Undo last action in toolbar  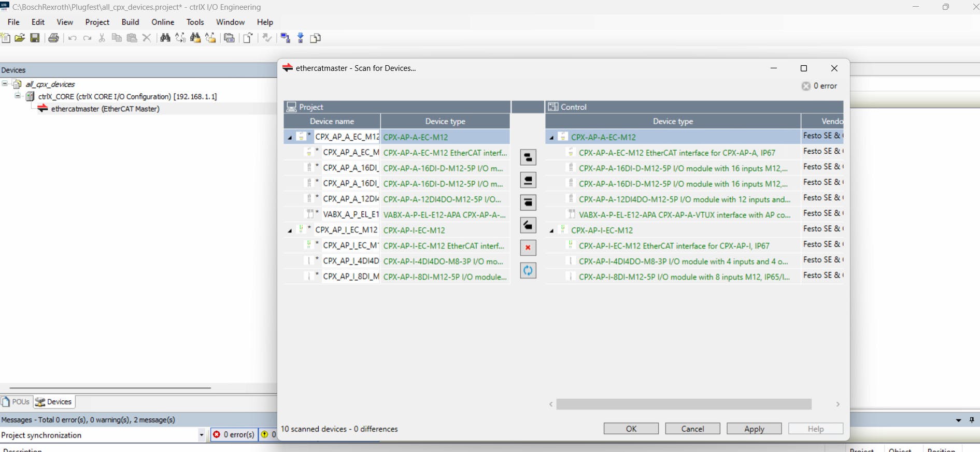pyautogui.click(x=72, y=38)
